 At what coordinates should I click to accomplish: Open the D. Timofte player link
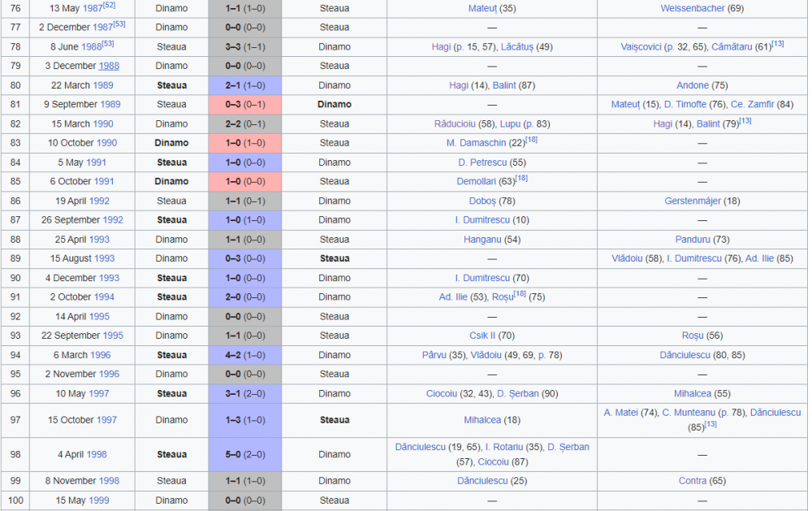685,104
